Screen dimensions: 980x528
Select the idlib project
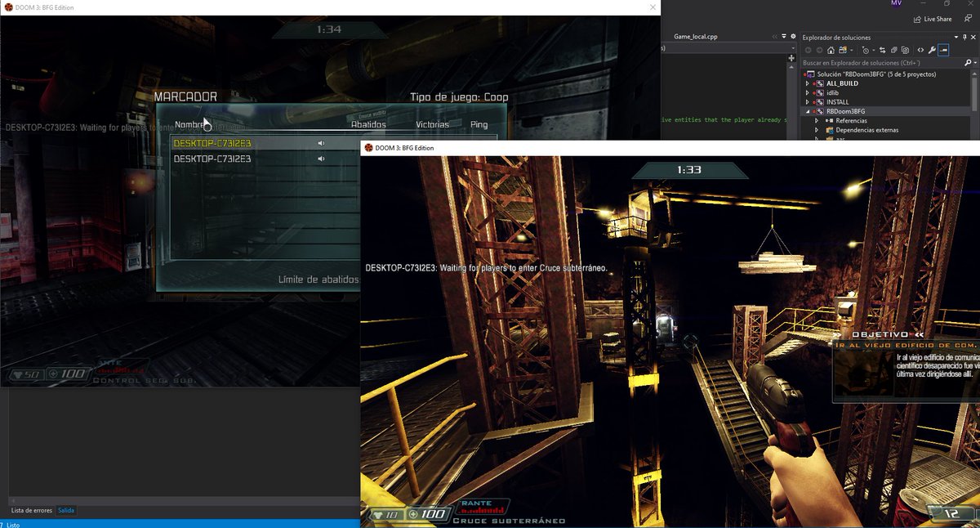tap(832, 93)
